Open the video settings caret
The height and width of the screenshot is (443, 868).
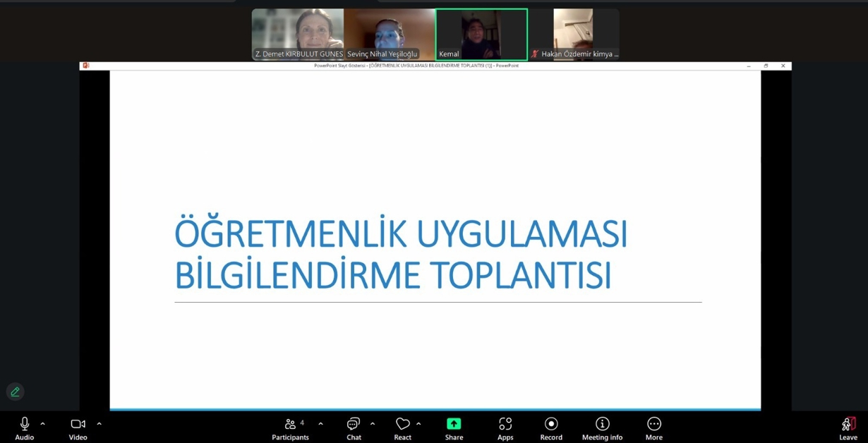(x=99, y=423)
